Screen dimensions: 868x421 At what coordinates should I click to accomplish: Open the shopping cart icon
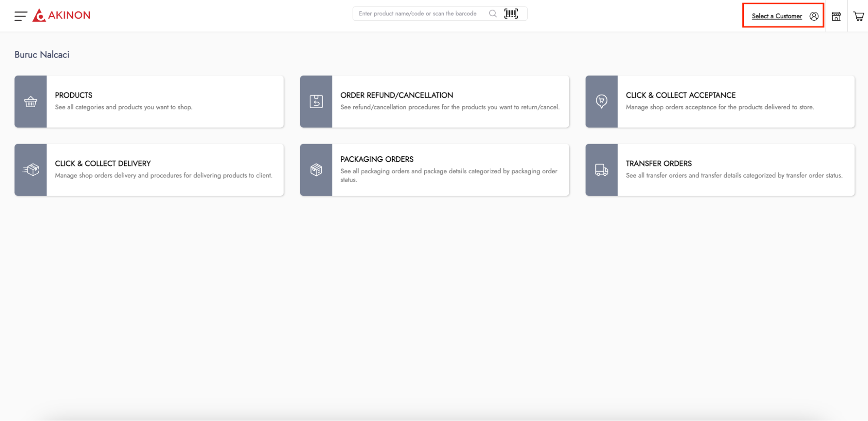pyautogui.click(x=858, y=16)
